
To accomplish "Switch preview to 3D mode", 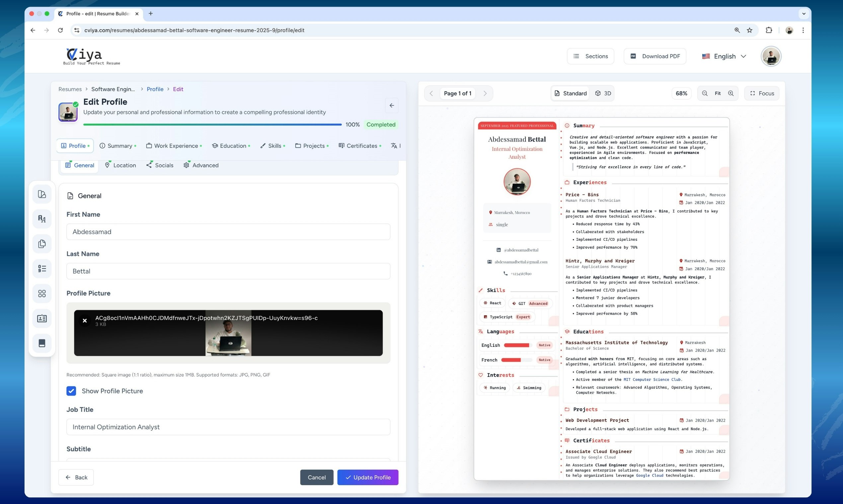I will 603,94.
